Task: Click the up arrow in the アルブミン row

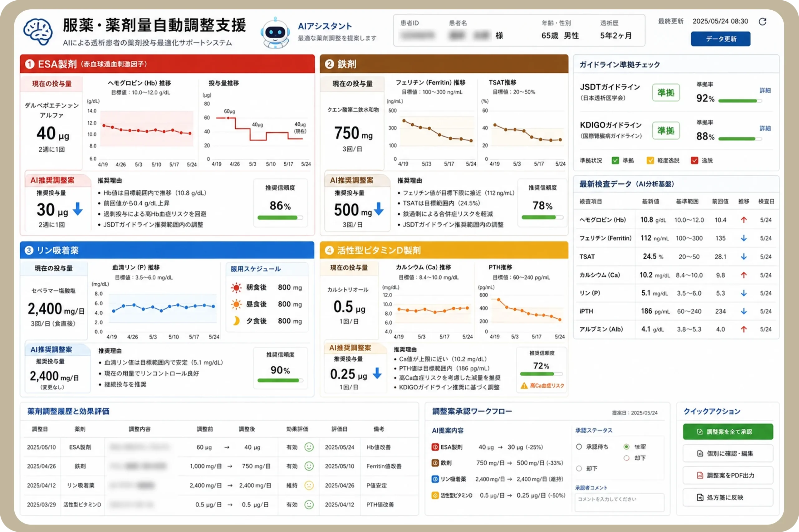Action: (743, 329)
